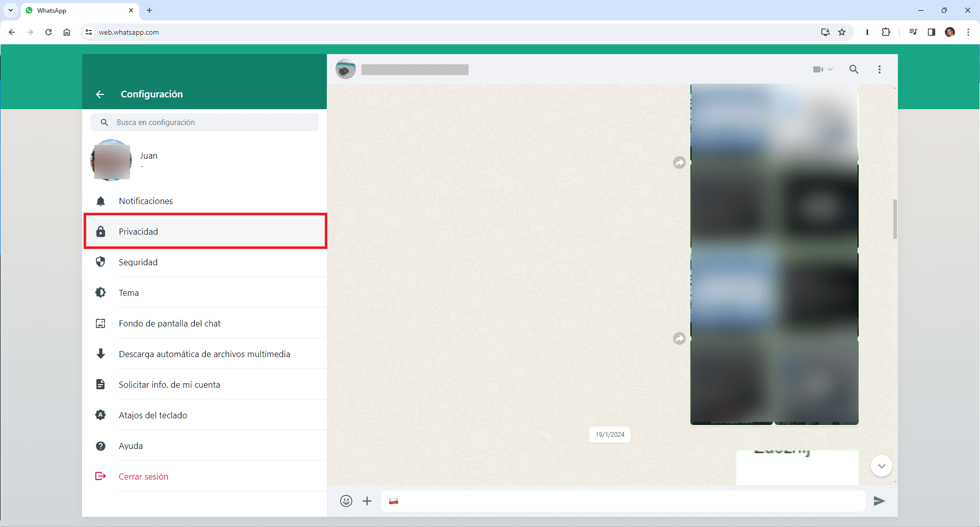
Task: Open Notificaciones settings
Action: (x=205, y=201)
